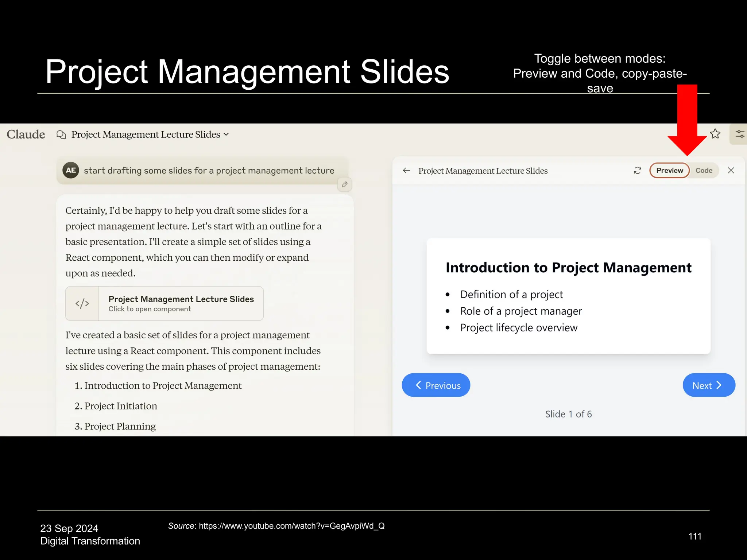Click the AE user avatar
The height and width of the screenshot is (560, 747).
71,170
